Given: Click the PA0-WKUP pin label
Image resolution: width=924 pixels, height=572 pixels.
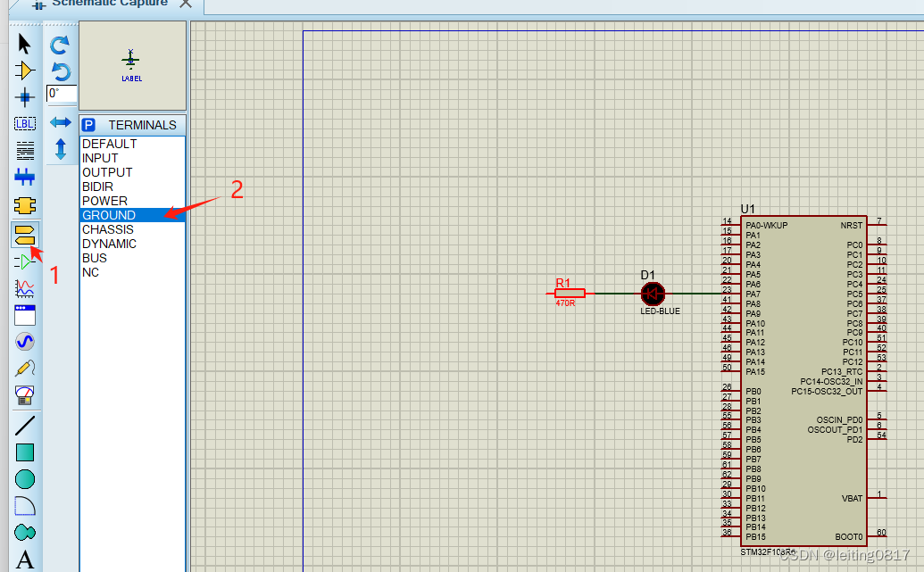Looking at the screenshot, I should click(x=766, y=225).
